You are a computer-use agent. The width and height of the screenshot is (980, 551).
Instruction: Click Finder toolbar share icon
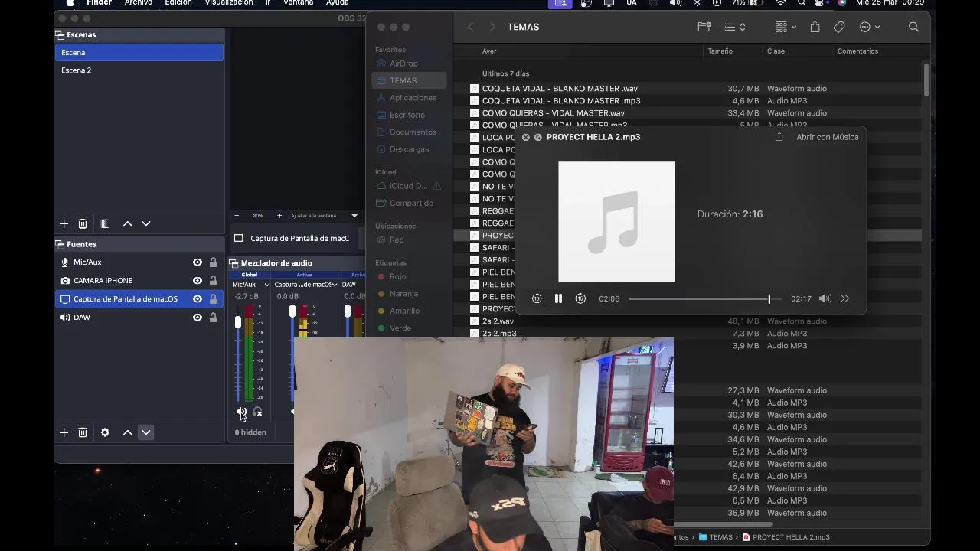coord(815,27)
